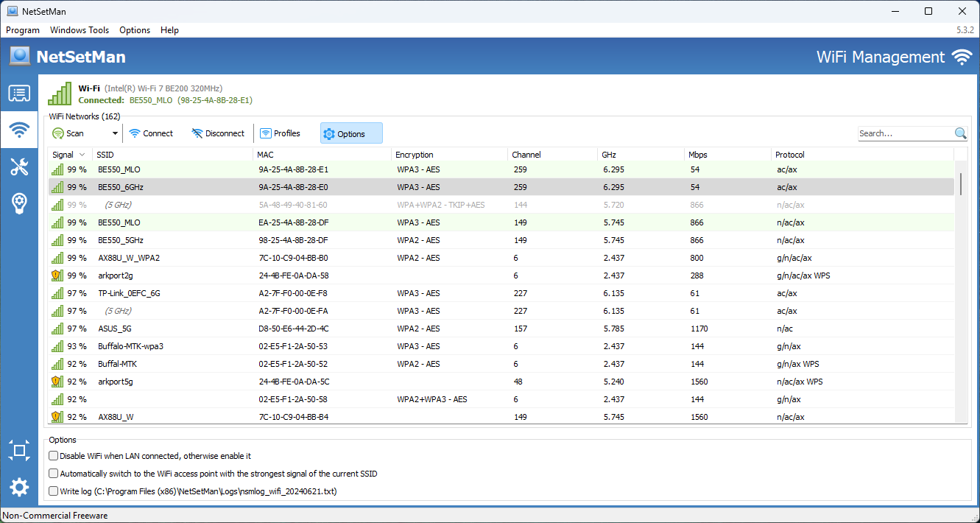
Task: Select the arkport2g network row
Action: [x=501, y=275]
